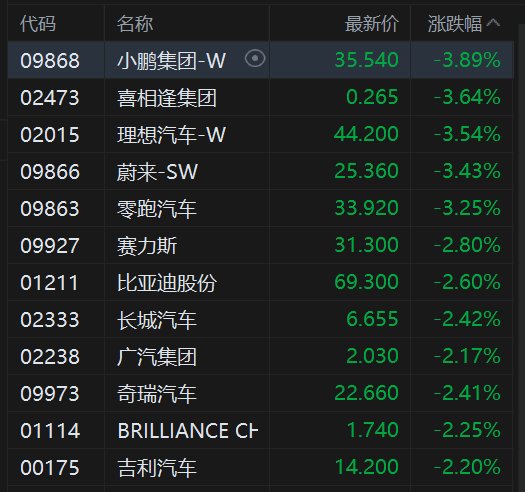
Task: Open 零跑汽车 stock name
Action: coord(157,209)
